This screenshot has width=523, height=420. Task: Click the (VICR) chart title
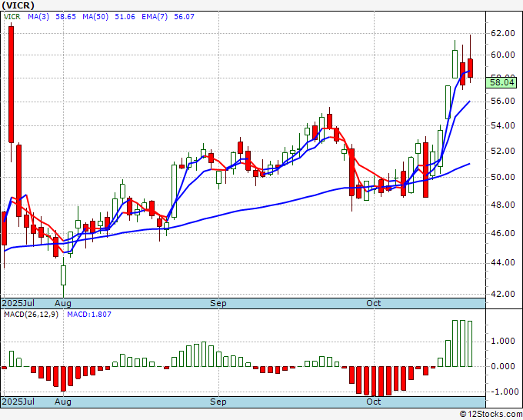(18, 5)
